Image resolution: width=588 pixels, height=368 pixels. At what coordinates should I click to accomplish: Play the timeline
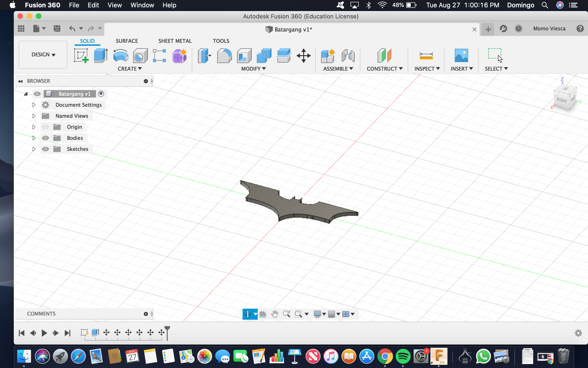coord(44,333)
